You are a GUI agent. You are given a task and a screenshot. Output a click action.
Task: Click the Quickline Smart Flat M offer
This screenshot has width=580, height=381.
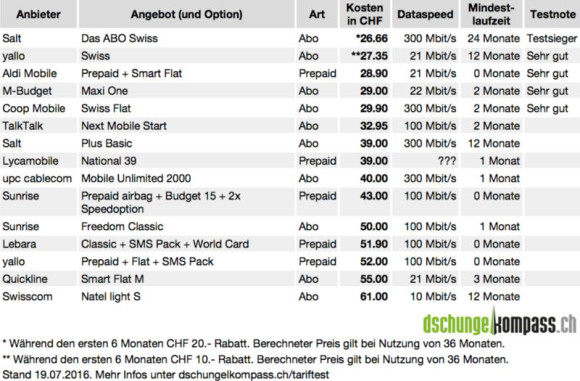[x=112, y=279]
